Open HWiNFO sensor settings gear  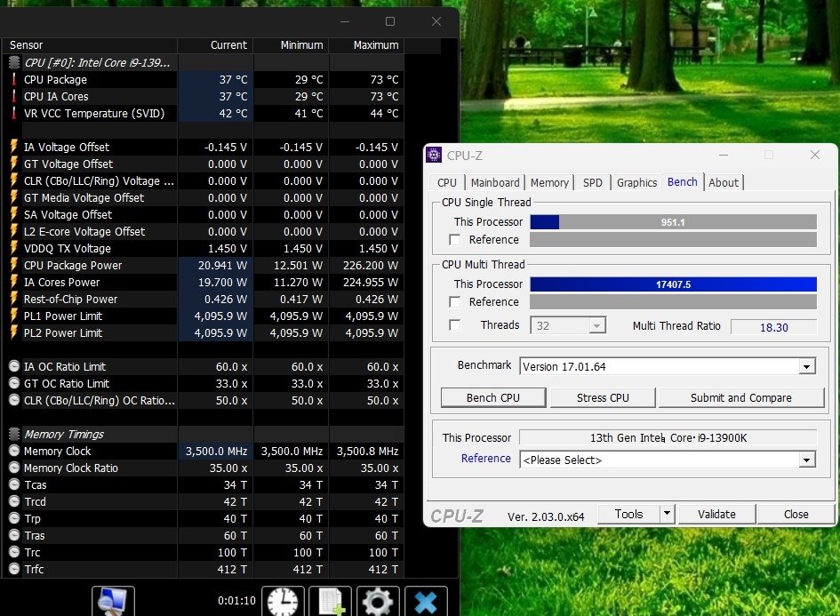click(x=378, y=601)
